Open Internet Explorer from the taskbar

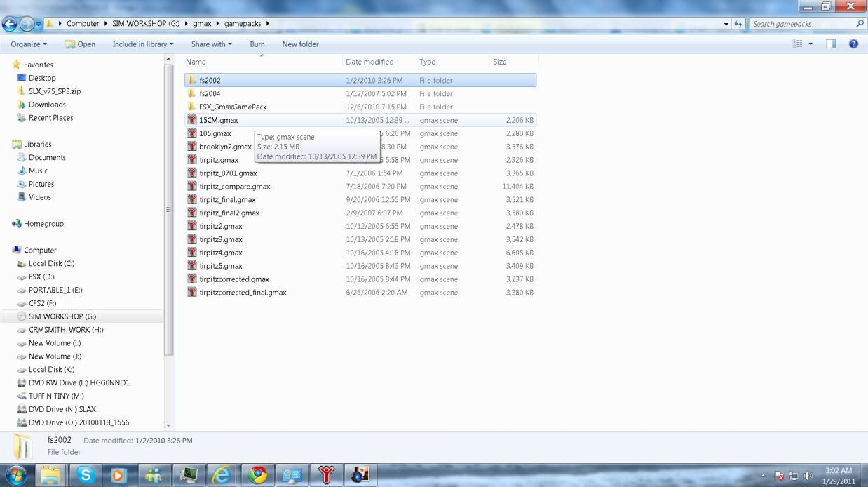(222, 475)
